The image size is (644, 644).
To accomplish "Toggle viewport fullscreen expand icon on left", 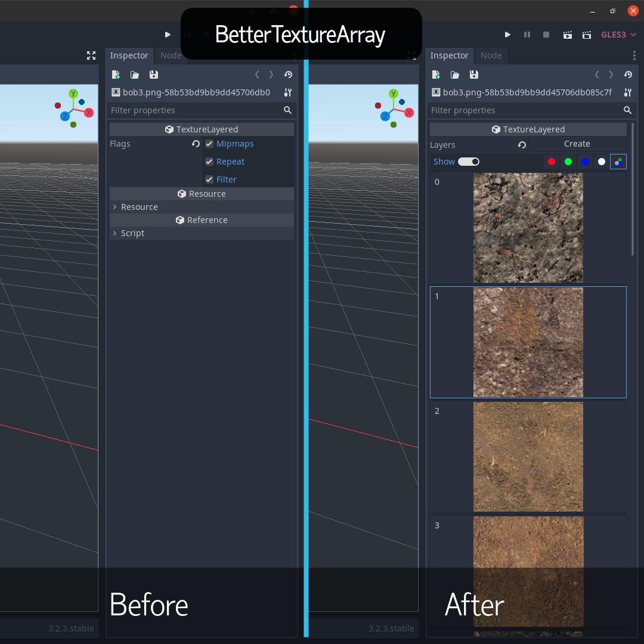I will point(91,55).
